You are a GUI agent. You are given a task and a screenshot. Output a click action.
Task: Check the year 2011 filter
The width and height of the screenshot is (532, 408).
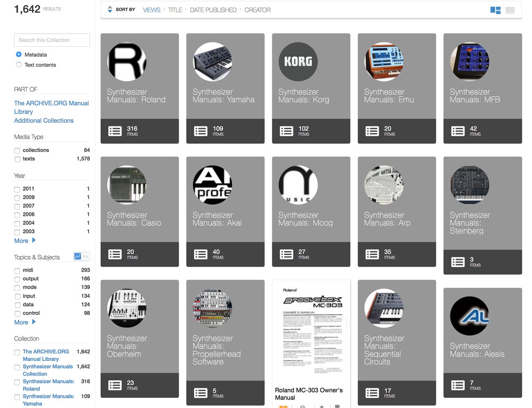pyautogui.click(x=17, y=189)
